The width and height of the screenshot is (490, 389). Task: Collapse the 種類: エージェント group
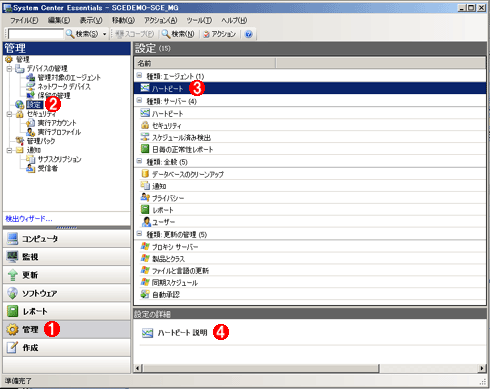pos(139,76)
